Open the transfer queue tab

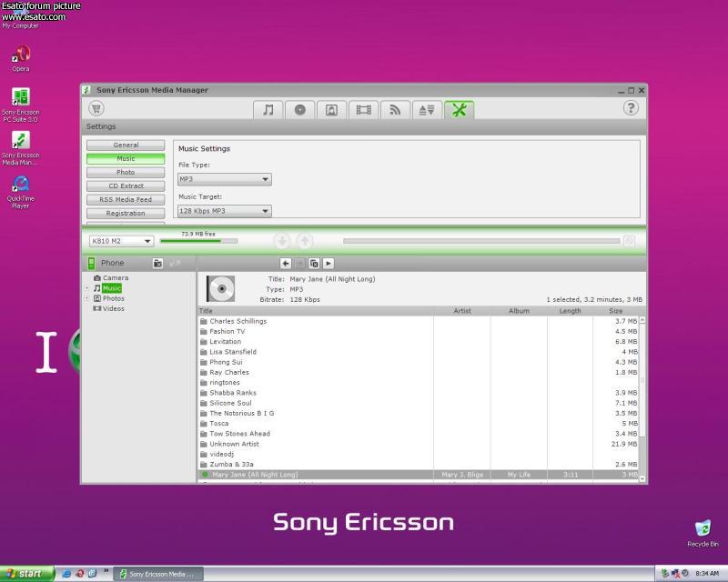[x=427, y=110]
